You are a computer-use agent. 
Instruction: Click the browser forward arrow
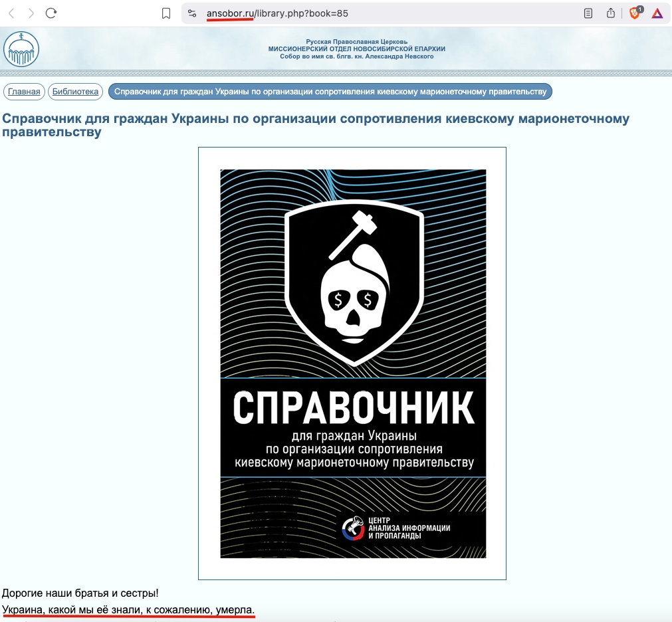(x=31, y=13)
